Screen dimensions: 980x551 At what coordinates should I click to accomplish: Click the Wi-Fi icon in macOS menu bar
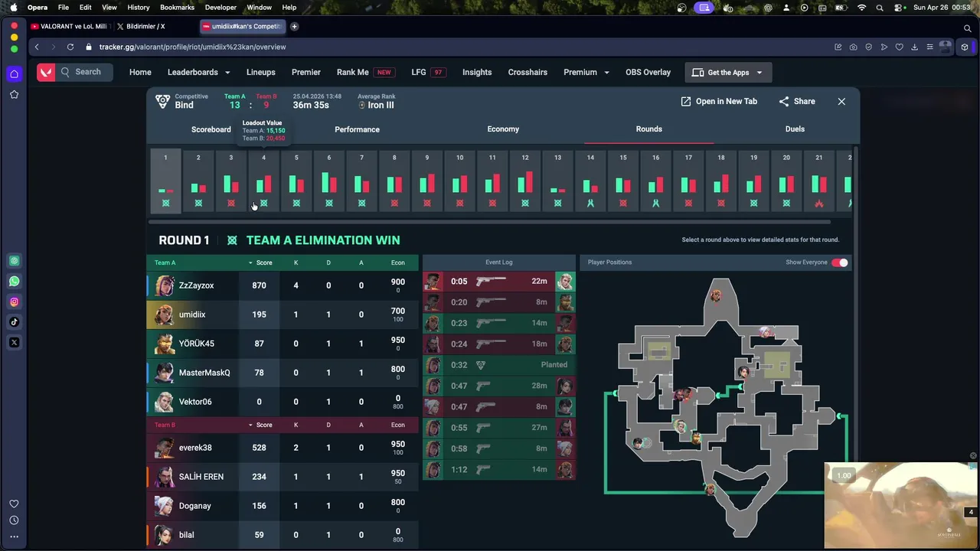click(x=862, y=8)
